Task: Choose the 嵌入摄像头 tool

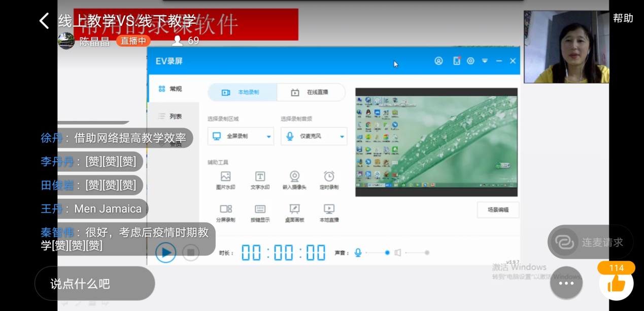Action: tap(295, 180)
